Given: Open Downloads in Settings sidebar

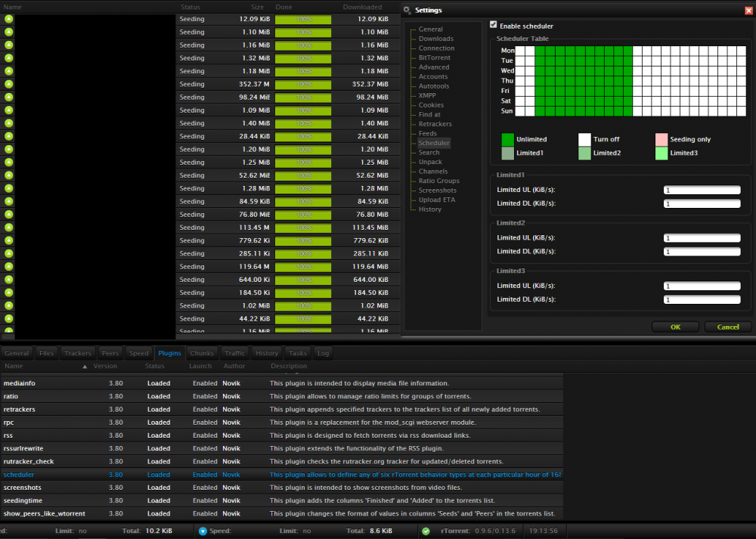Looking at the screenshot, I should (x=436, y=39).
